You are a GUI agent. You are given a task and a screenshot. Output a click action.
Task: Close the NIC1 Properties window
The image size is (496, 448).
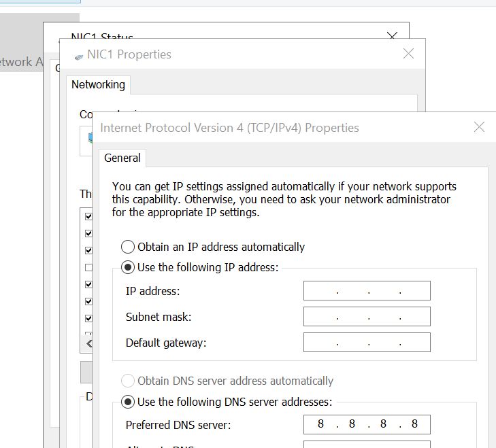point(408,54)
